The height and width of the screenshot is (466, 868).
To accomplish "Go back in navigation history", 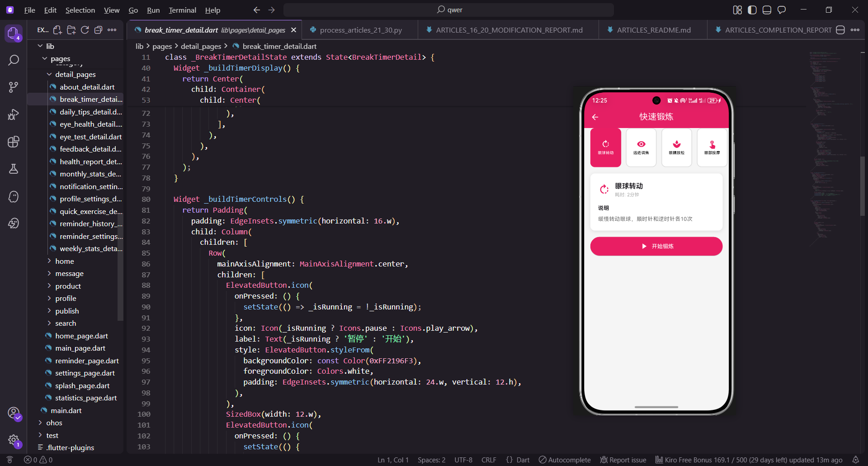I will pos(257,10).
